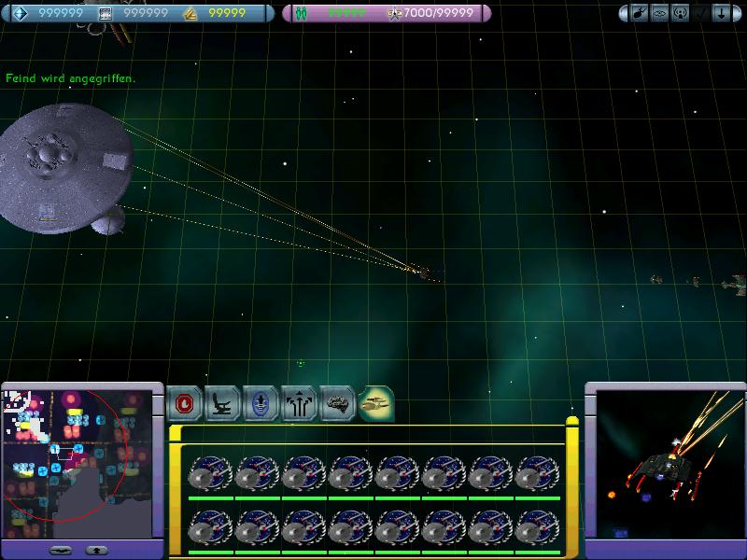Toggle minimap ship-view button below the map

pyautogui.click(x=61, y=550)
